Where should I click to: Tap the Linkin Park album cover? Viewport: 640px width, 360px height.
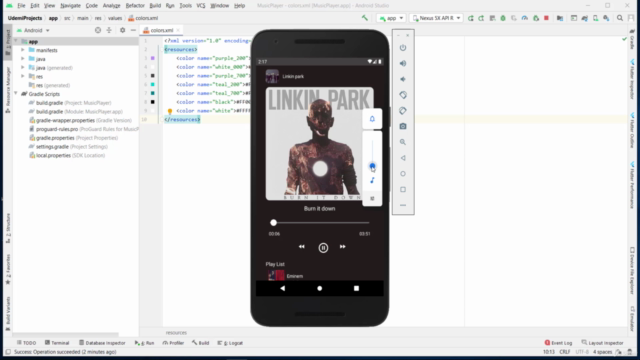[320, 144]
